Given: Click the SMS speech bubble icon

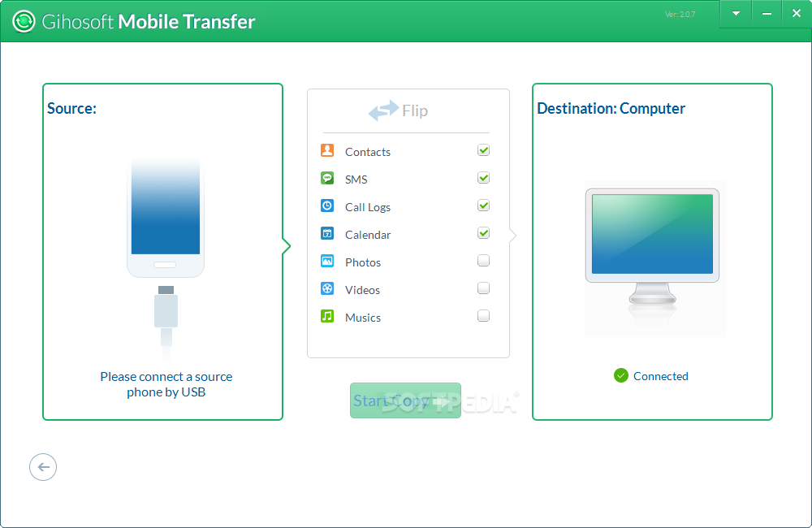Looking at the screenshot, I should tap(327, 178).
